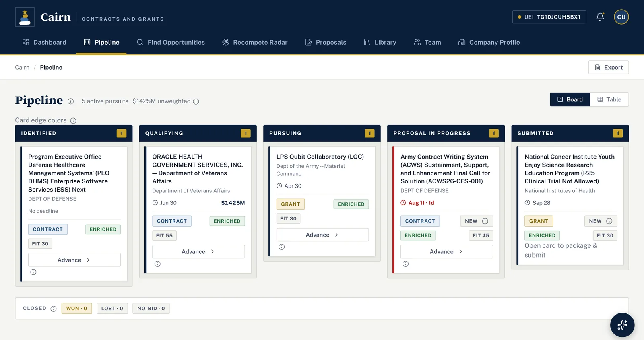Advance the PEO DHMS Enterprise Software card
The height and width of the screenshot is (340, 644).
pyautogui.click(x=74, y=260)
